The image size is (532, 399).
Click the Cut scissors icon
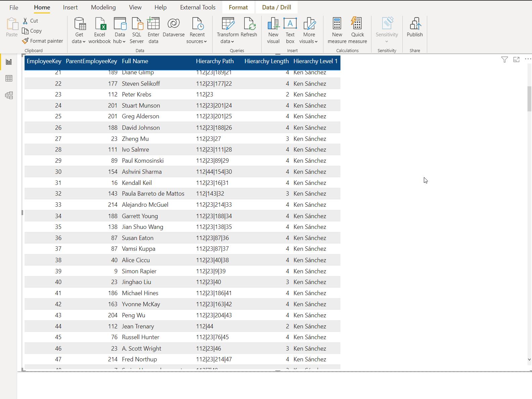coord(25,21)
